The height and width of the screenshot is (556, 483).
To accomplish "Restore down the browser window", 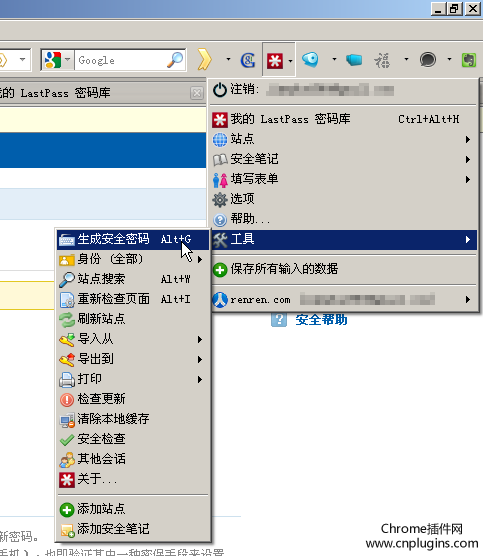I will click(x=455, y=9).
